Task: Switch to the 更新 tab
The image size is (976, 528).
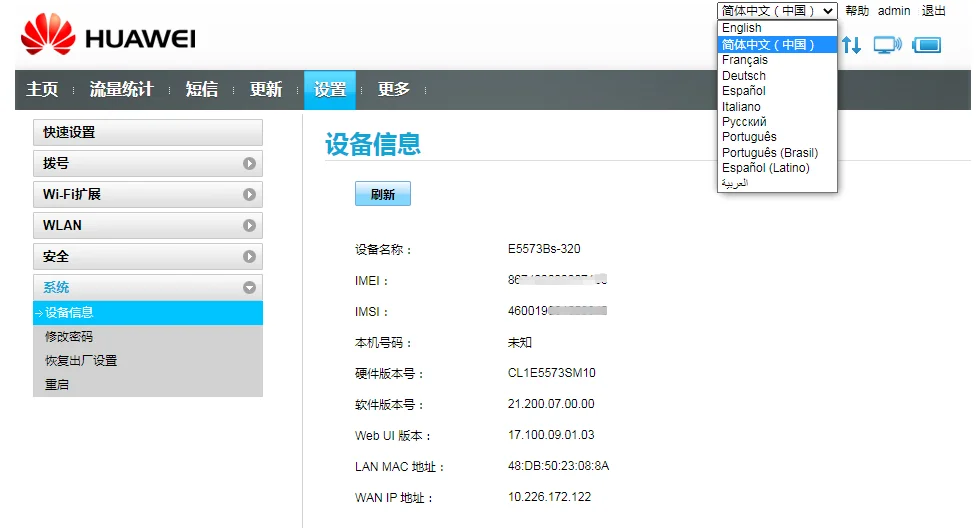Action: [x=266, y=90]
